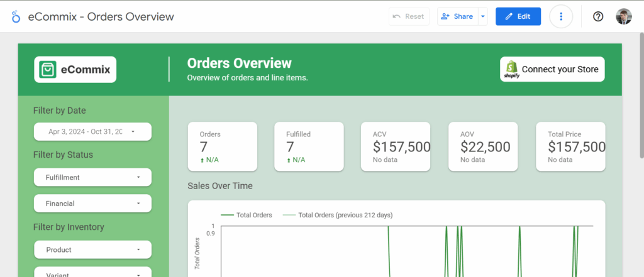Open the user account avatar

[623, 16]
